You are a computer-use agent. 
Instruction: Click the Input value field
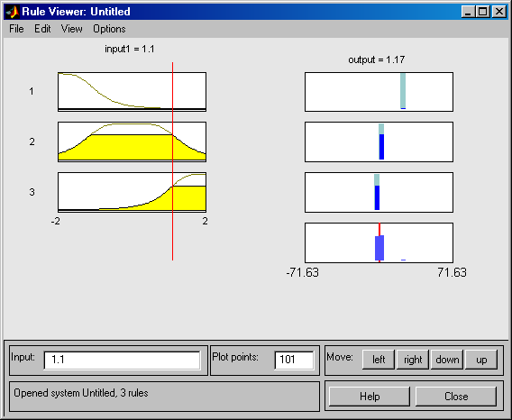coord(122,360)
